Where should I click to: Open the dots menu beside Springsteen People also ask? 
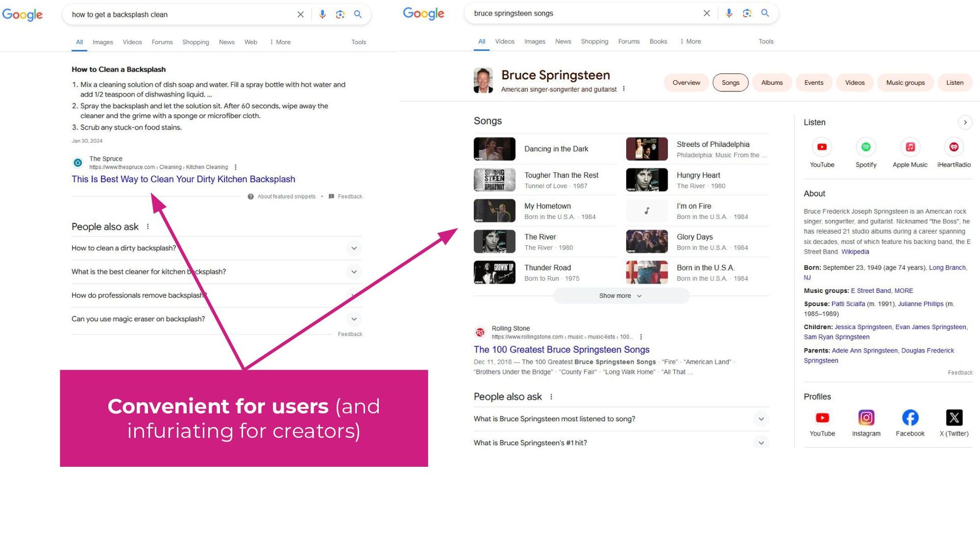(x=551, y=397)
